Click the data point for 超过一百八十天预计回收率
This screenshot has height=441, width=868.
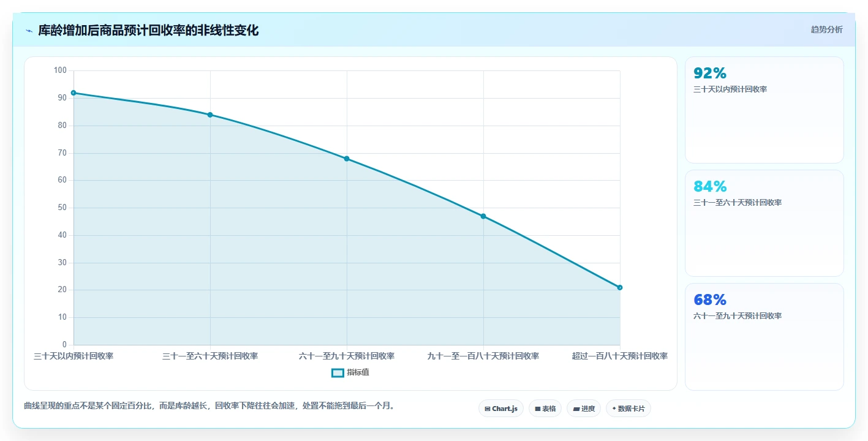[620, 287]
